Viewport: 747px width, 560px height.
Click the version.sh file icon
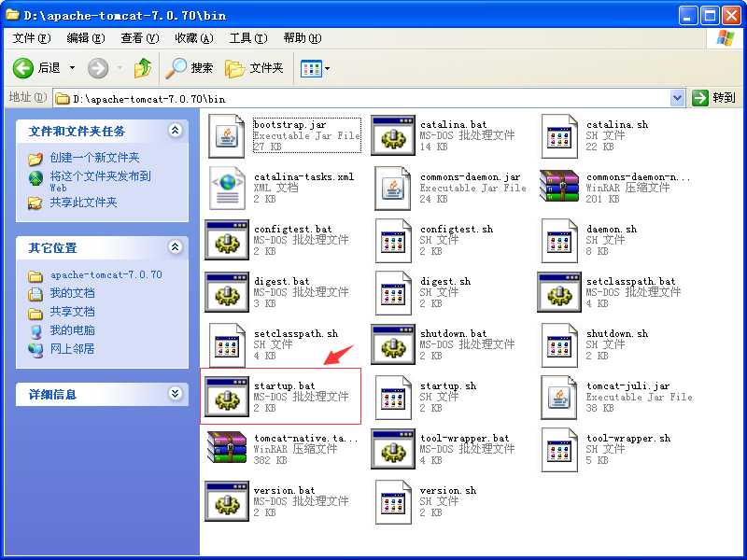(x=393, y=502)
